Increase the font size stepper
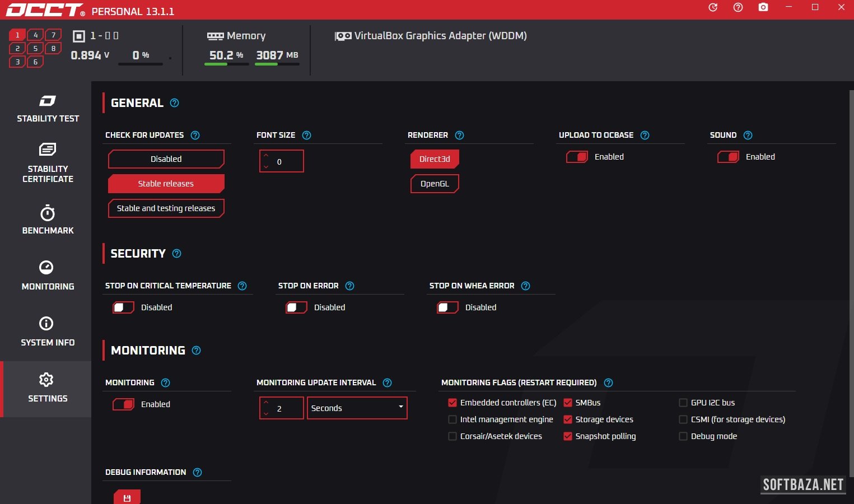The width and height of the screenshot is (854, 504). click(x=266, y=156)
